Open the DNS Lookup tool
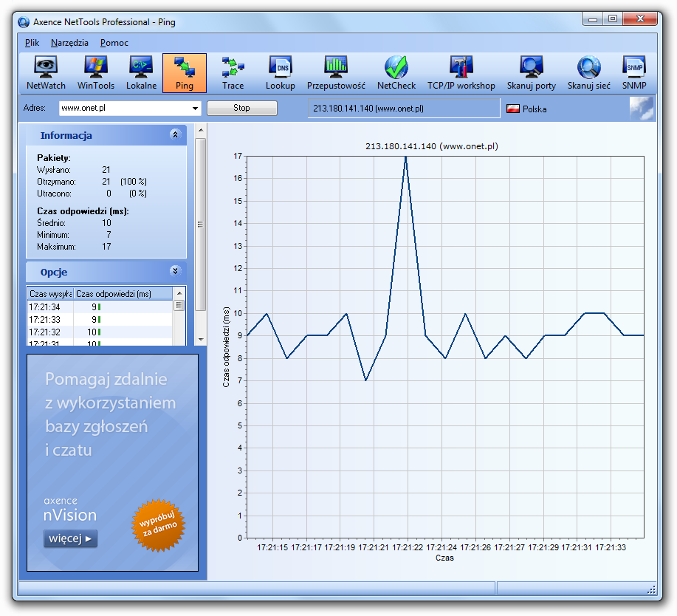677x616 pixels. (281, 73)
